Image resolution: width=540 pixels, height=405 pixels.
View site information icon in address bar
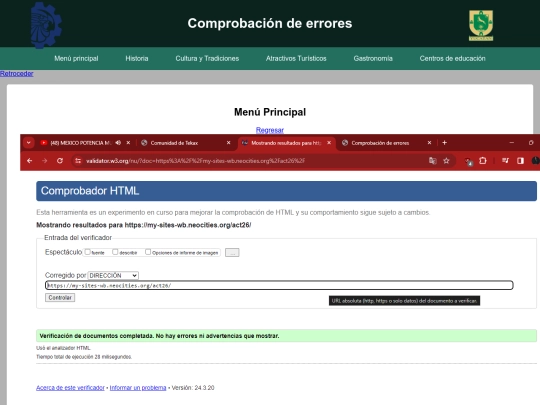point(78,161)
